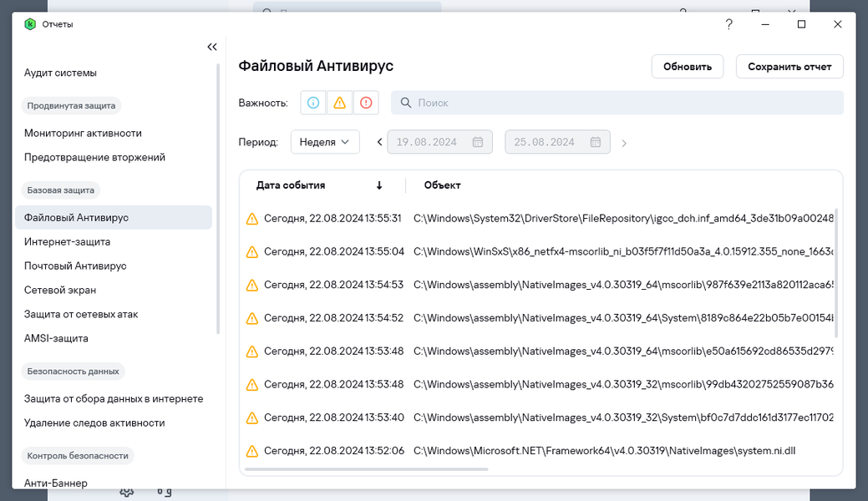
Task: Click the 19.08.2024 start date field
Action: pyautogui.click(x=439, y=142)
